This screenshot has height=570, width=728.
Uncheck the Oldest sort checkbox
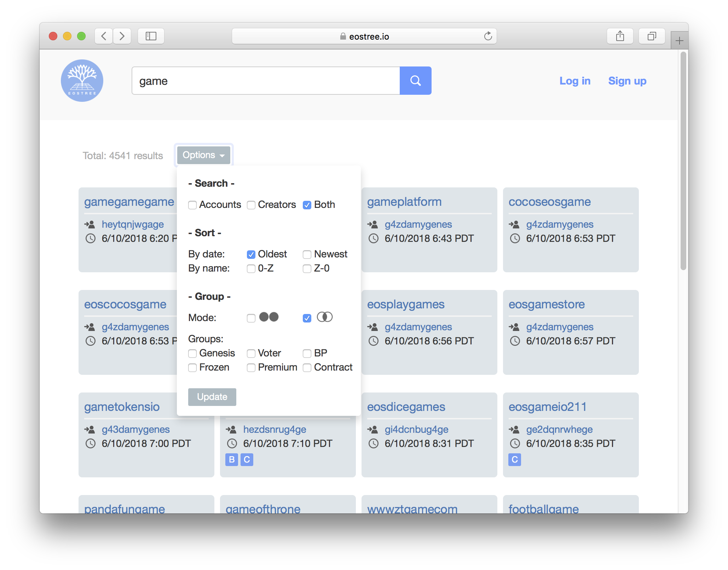pos(251,255)
